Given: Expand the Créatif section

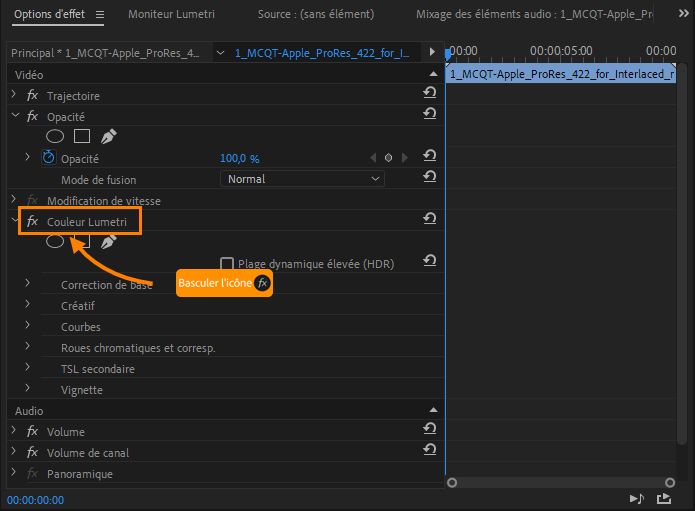Looking at the screenshot, I should (27, 304).
